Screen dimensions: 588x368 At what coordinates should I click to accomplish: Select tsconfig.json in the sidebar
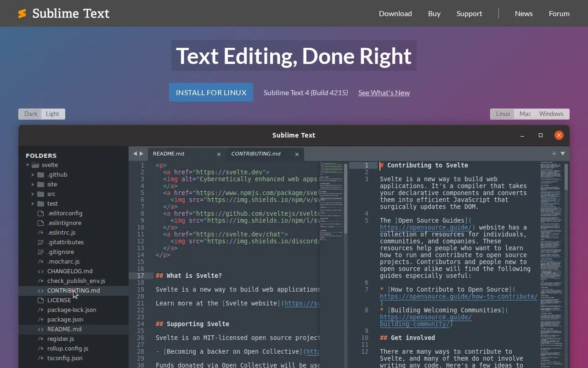point(73,358)
